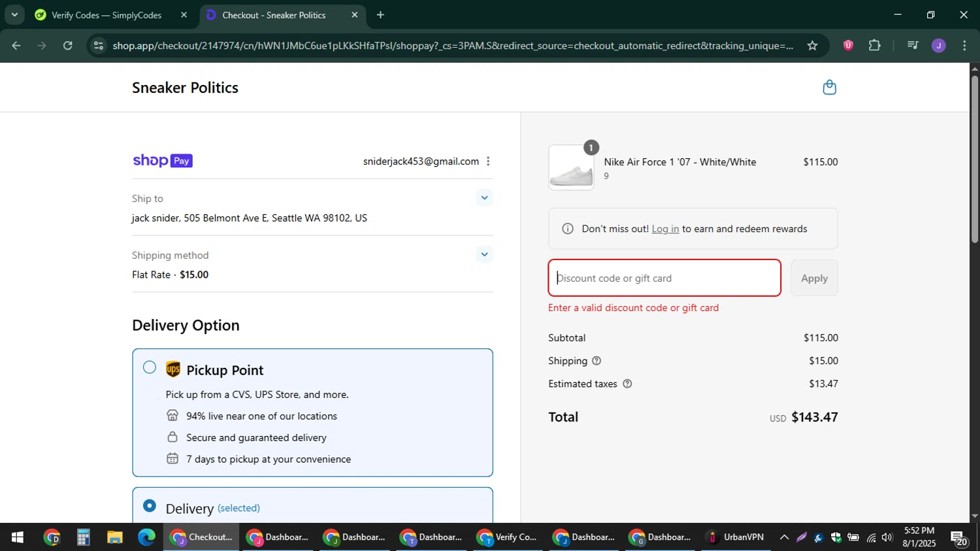
Task: Click the info icon in rewards banner
Action: [x=568, y=229]
